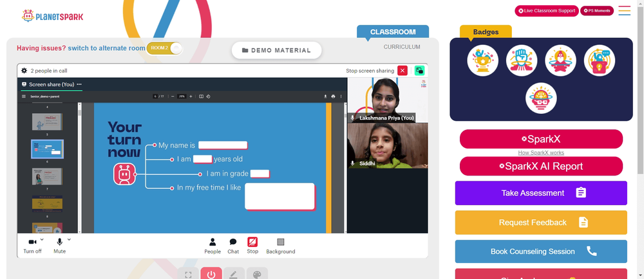The height and width of the screenshot is (279, 644).
Task: Switch to the CLASSROOM tab
Action: click(393, 32)
